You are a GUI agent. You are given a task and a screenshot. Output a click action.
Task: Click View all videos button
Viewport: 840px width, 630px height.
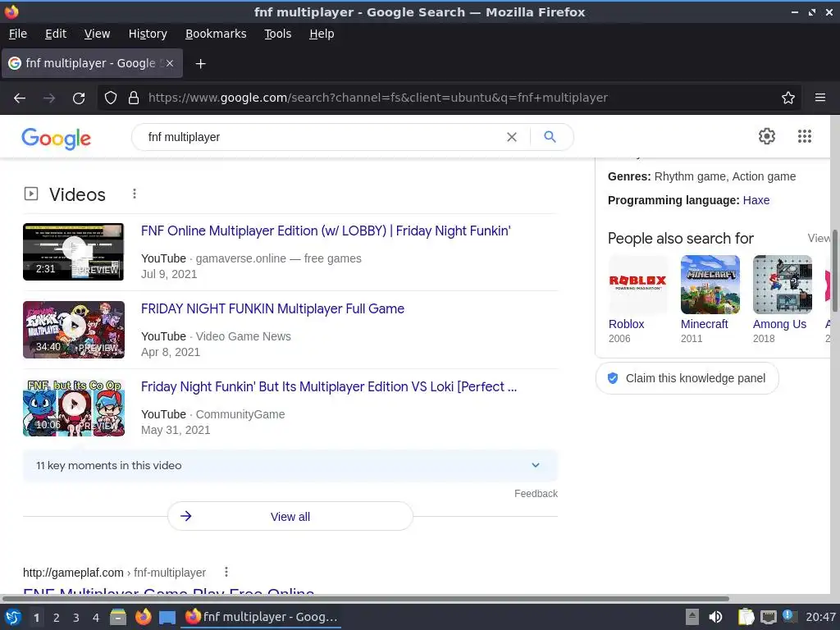(290, 517)
